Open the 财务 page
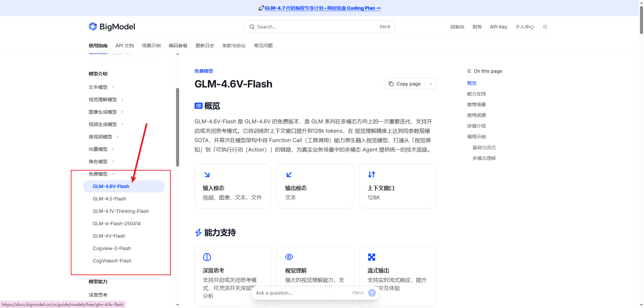 point(477,27)
